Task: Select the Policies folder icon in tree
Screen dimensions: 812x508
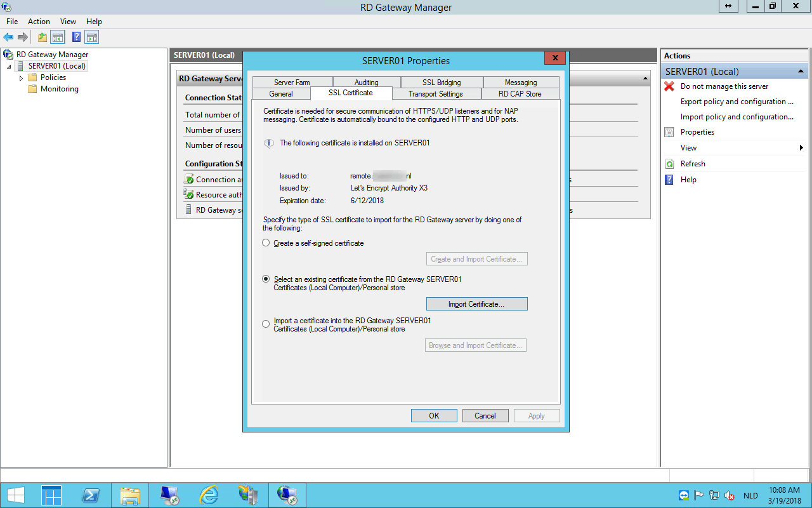Action: click(32, 77)
